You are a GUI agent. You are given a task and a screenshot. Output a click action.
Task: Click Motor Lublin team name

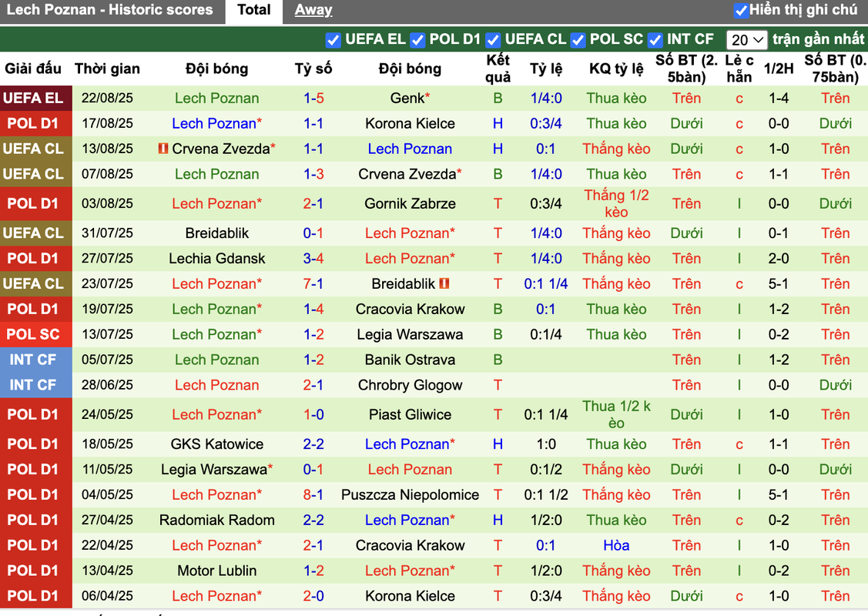(217, 571)
